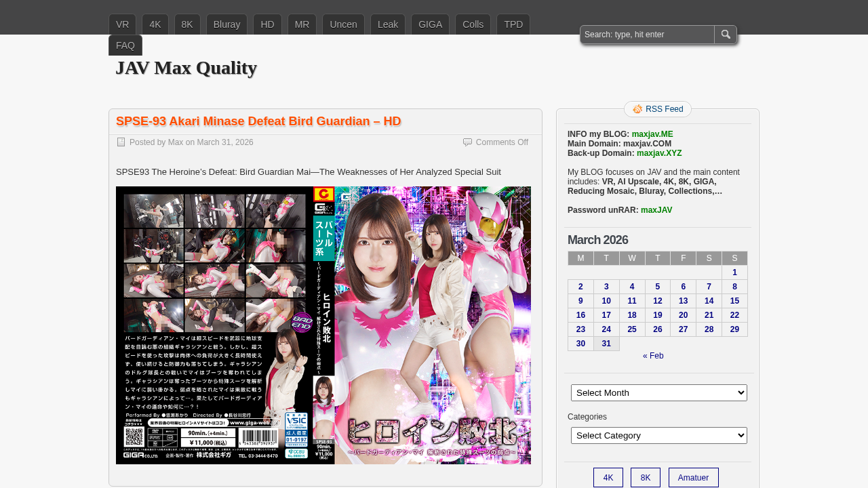Open the TPD menu tab
Screen dimensions: 868x488
(x=513, y=24)
